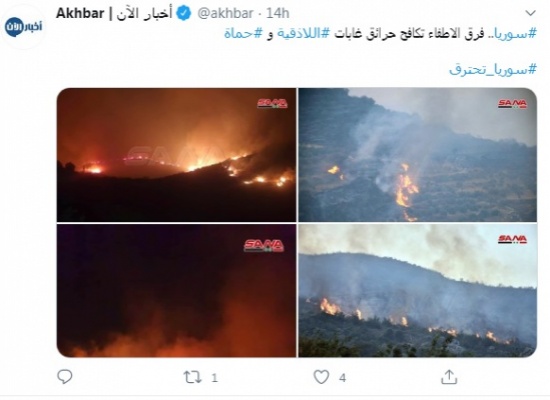550x400 pixels.
Task: Open the #سوريا hashtag
Action: coord(515,34)
